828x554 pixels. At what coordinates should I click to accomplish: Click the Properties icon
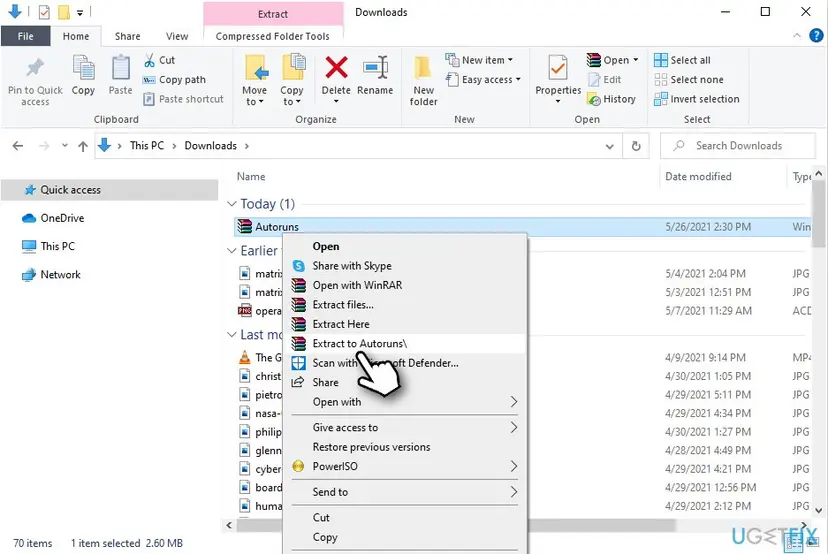coord(558,68)
